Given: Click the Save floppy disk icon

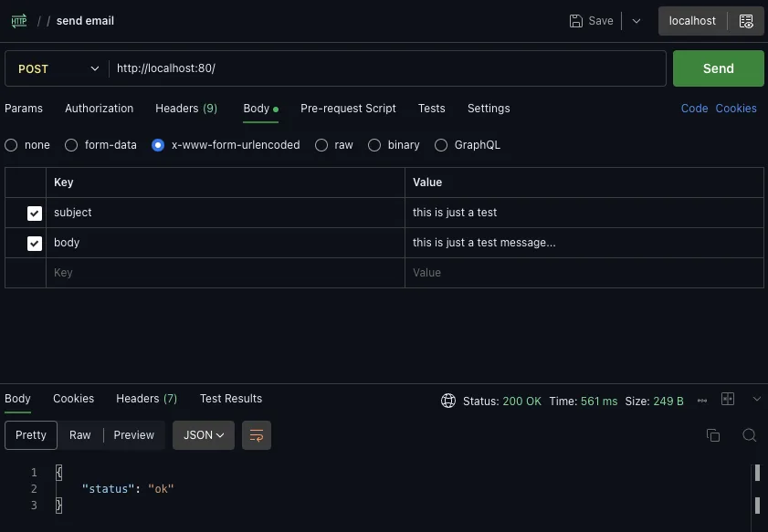Looking at the screenshot, I should [576, 21].
